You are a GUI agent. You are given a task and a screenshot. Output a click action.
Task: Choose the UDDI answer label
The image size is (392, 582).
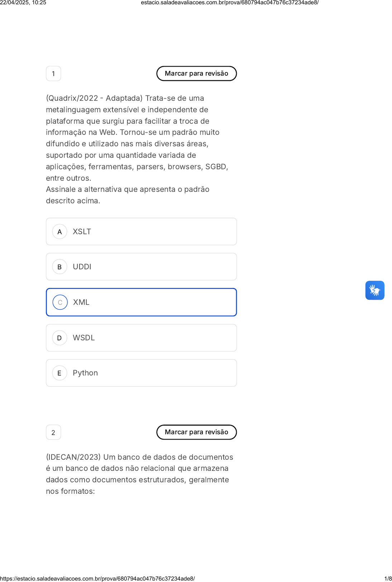tap(82, 267)
